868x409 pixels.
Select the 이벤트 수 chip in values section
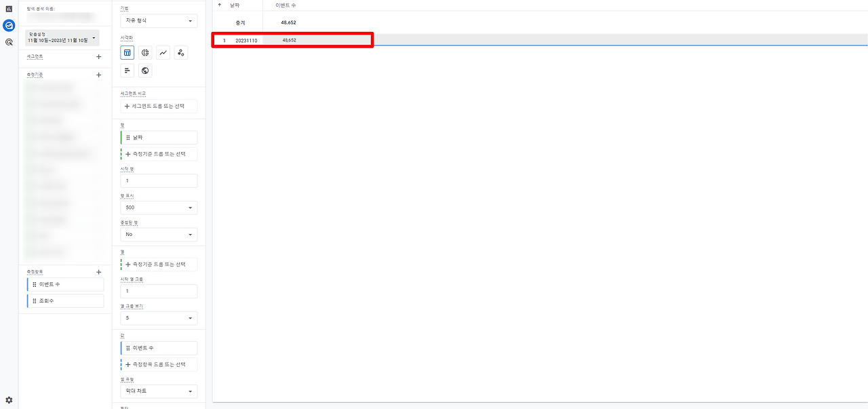tap(159, 348)
